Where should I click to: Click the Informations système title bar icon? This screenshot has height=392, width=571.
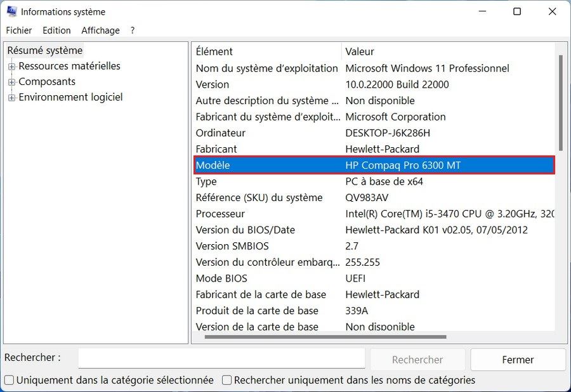click(x=11, y=11)
